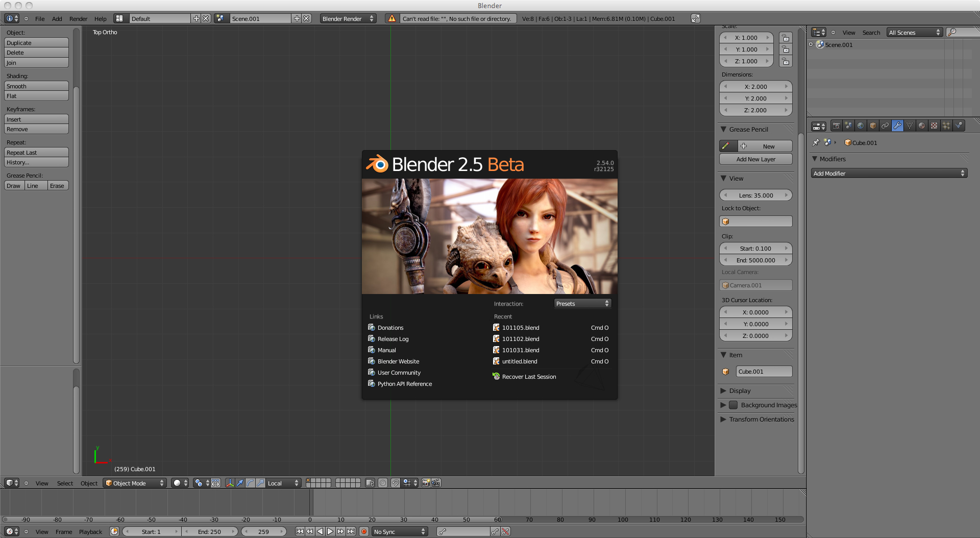This screenshot has height=538, width=980.
Task: Enable the Background Images checkbox
Action: click(733, 405)
